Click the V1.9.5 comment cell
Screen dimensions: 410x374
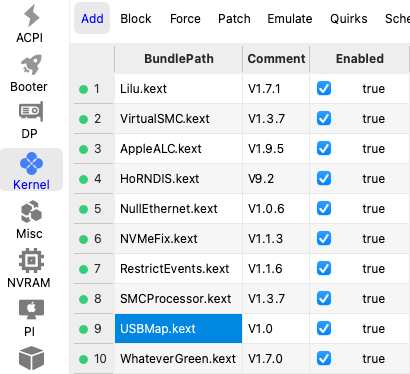click(x=276, y=149)
